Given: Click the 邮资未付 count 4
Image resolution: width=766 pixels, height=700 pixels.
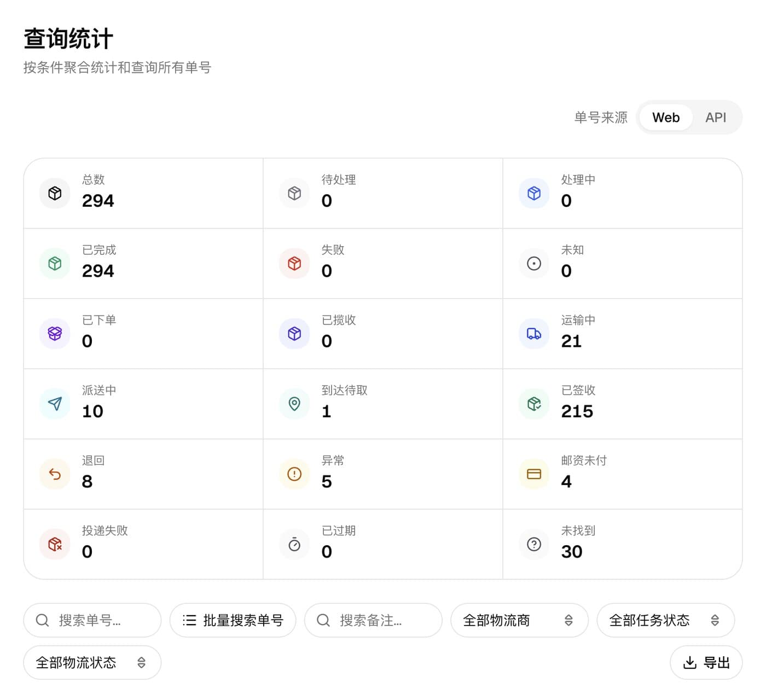Looking at the screenshot, I should 566,481.
